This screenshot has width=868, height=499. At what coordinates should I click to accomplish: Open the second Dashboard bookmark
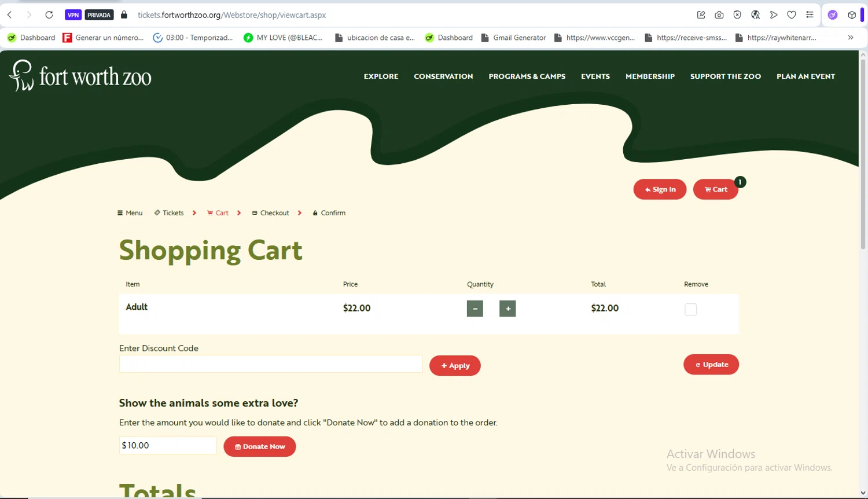coord(449,38)
